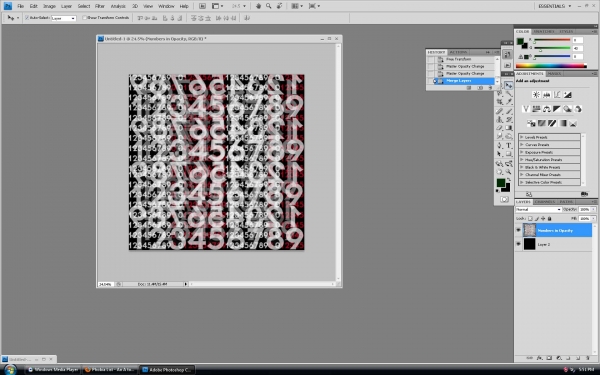This screenshot has width=600, height=375.
Task: Switch to the Swatches tab
Action: point(544,31)
